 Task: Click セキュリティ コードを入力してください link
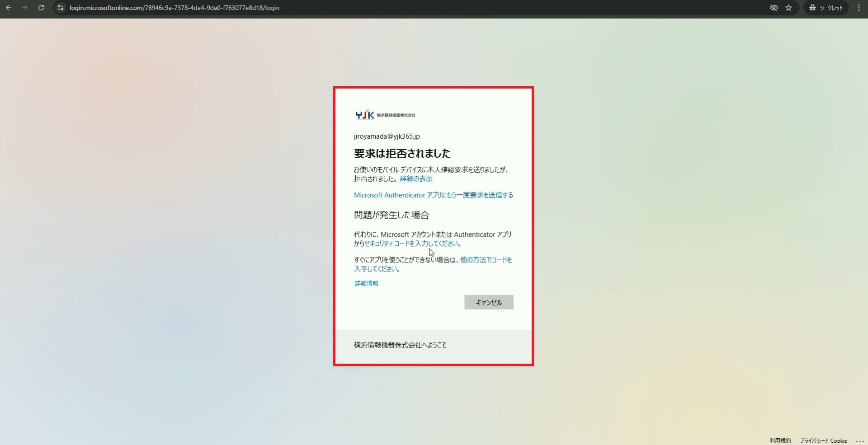[411, 244]
